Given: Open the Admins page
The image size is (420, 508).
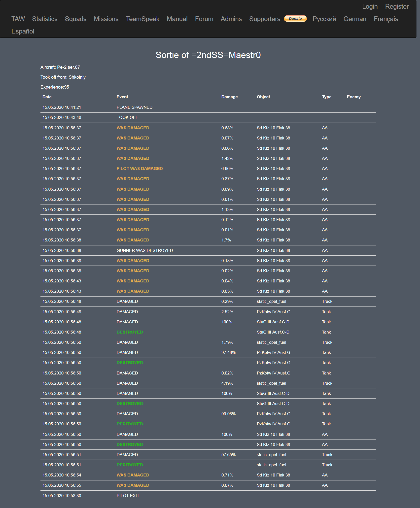Looking at the screenshot, I should click(231, 19).
